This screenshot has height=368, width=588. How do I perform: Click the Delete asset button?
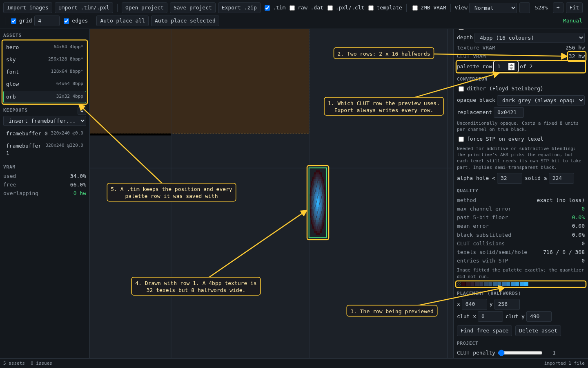coord(538,331)
